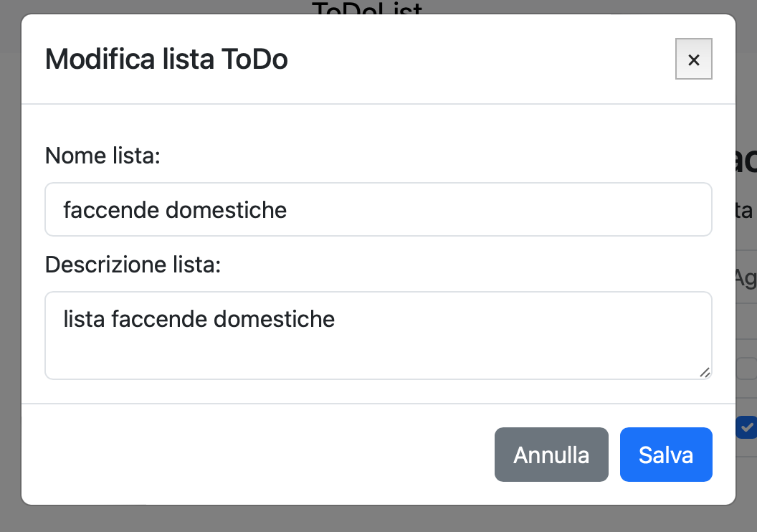Dismiss the Modifica lista ToDo dialog
The height and width of the screenshot is (532, 757).
click(692, 60)
